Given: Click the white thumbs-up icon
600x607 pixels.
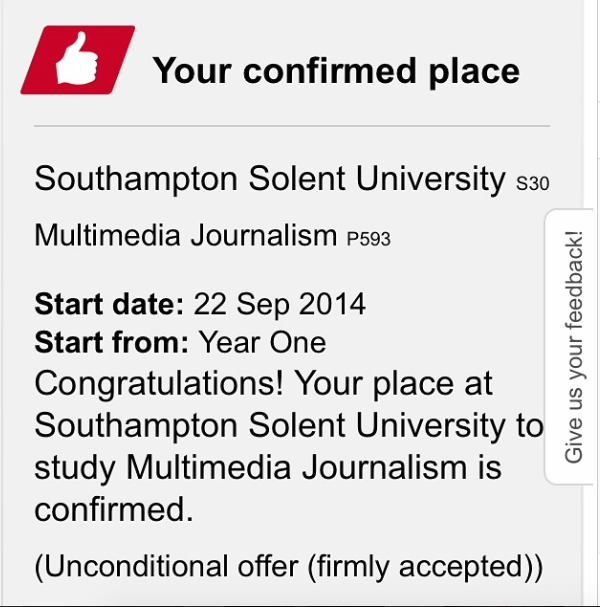Looking at the screenshot, I should (76, 64).
